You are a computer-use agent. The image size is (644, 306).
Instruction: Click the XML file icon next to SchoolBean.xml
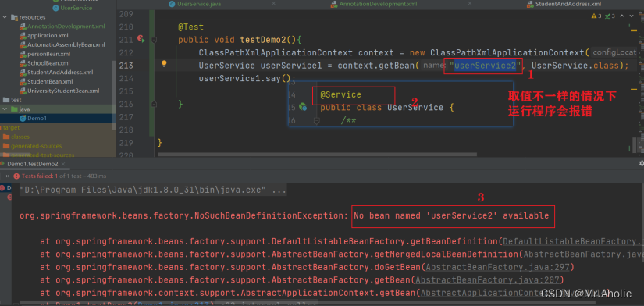23,63
